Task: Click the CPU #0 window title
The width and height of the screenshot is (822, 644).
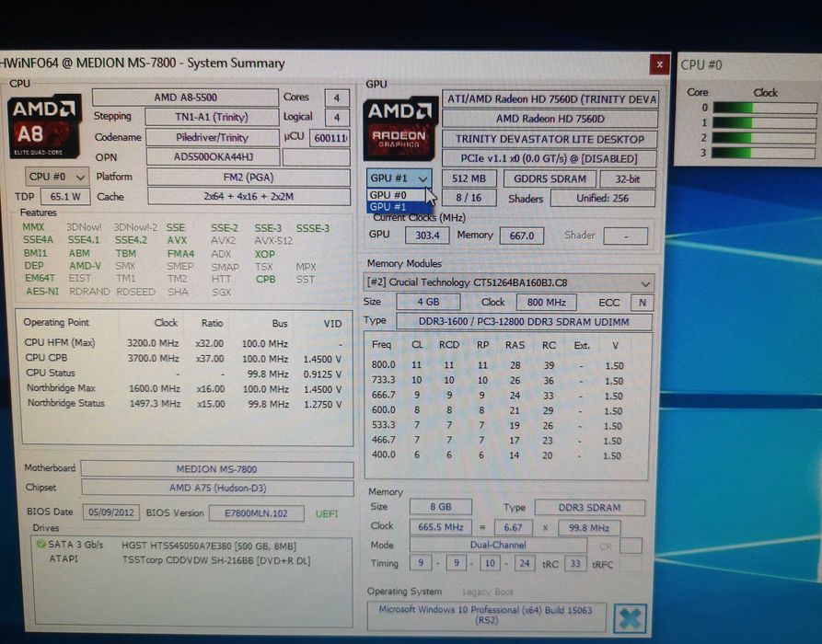Action: pos(700,65)
